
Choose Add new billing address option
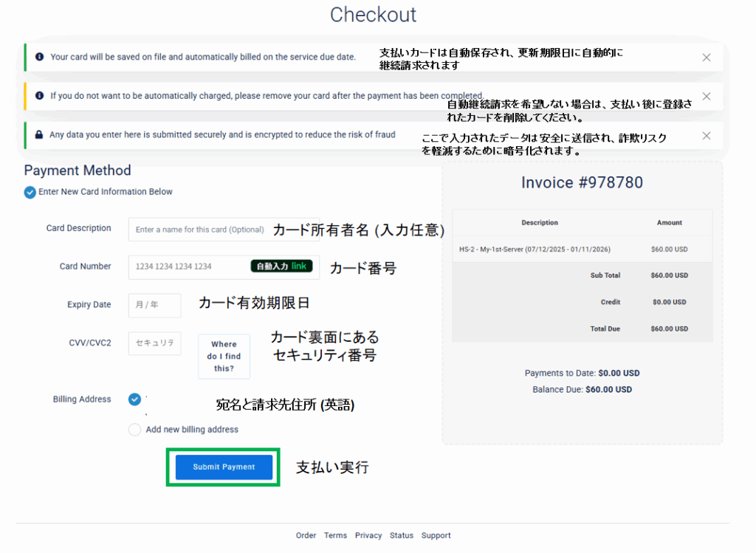pyautogui.click(x=134, y=430)
